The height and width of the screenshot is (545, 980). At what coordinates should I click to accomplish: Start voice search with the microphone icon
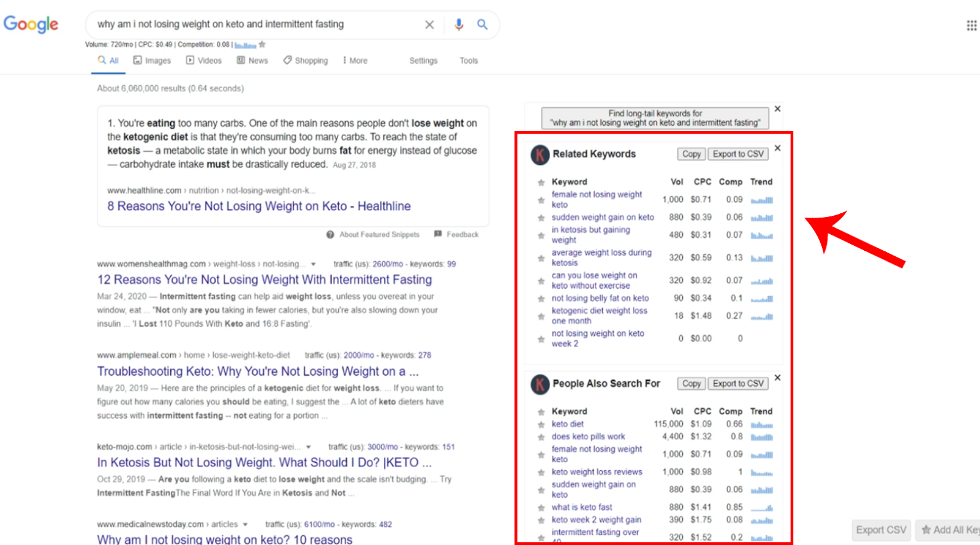tap(459, 25)
